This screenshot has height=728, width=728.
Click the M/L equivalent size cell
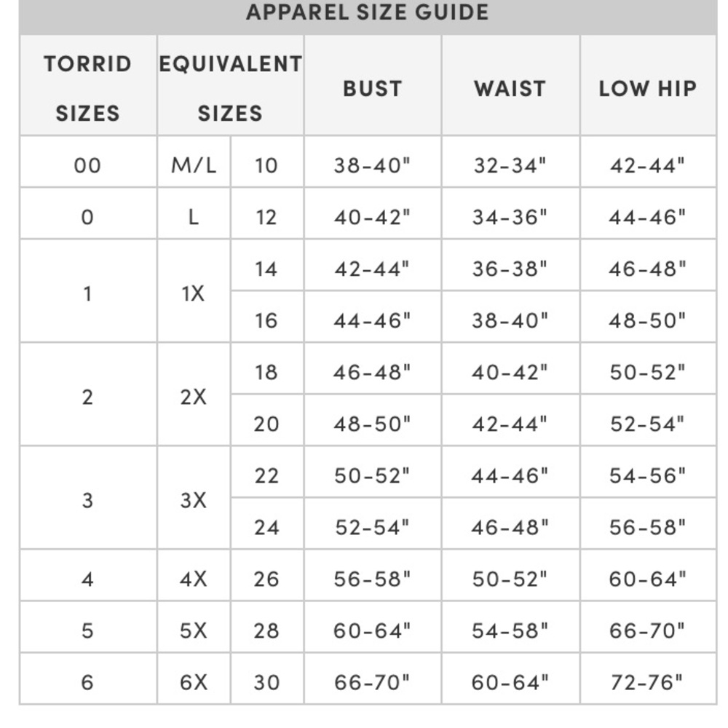point(194,162)
